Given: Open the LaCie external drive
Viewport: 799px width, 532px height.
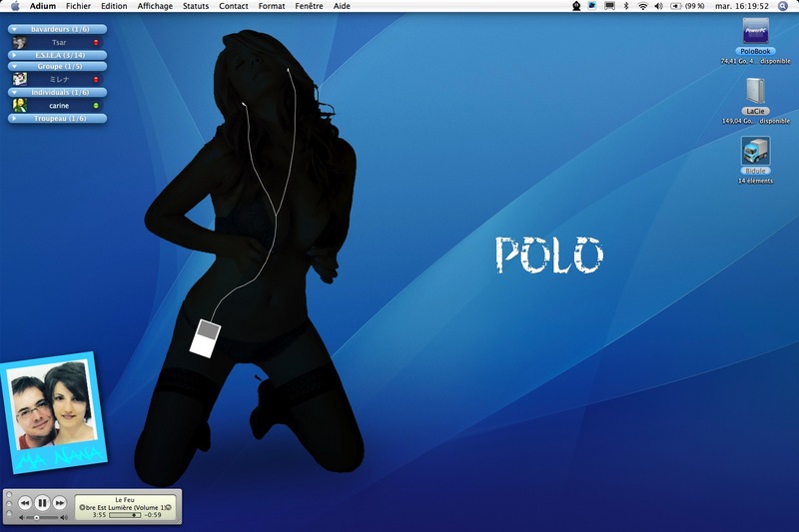Looking at the screenshot, I should (755, 92).
